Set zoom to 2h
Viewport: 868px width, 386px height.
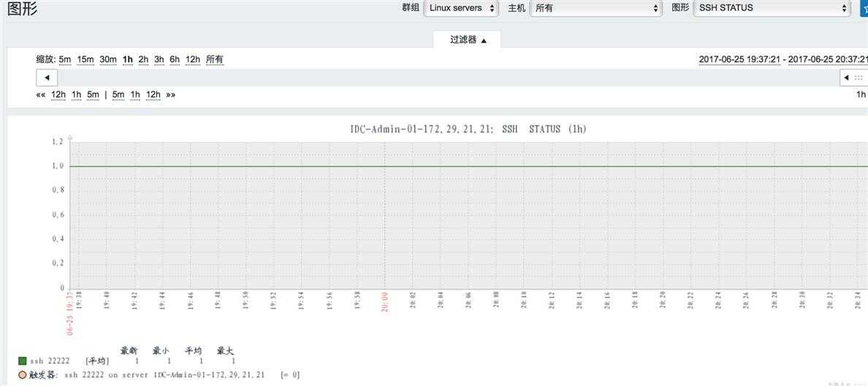pos(143,59)
